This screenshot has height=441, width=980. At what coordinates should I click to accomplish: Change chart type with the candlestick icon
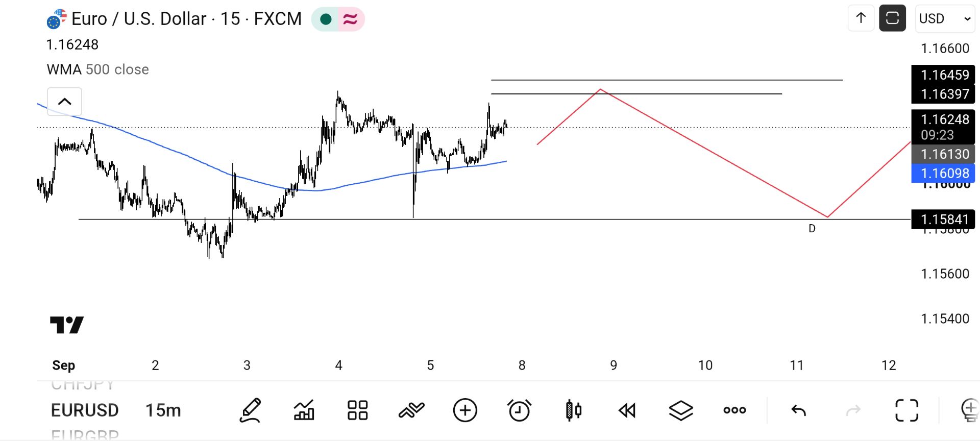pos(574,410)
